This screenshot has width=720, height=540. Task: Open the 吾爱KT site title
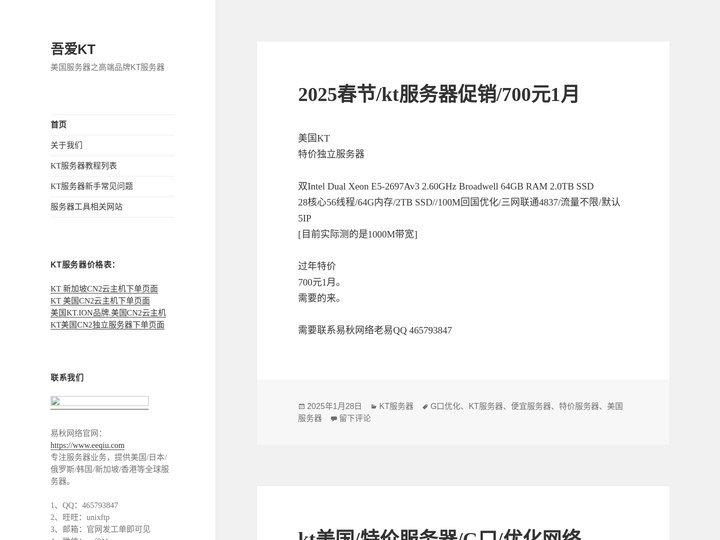tap(73, 49)
